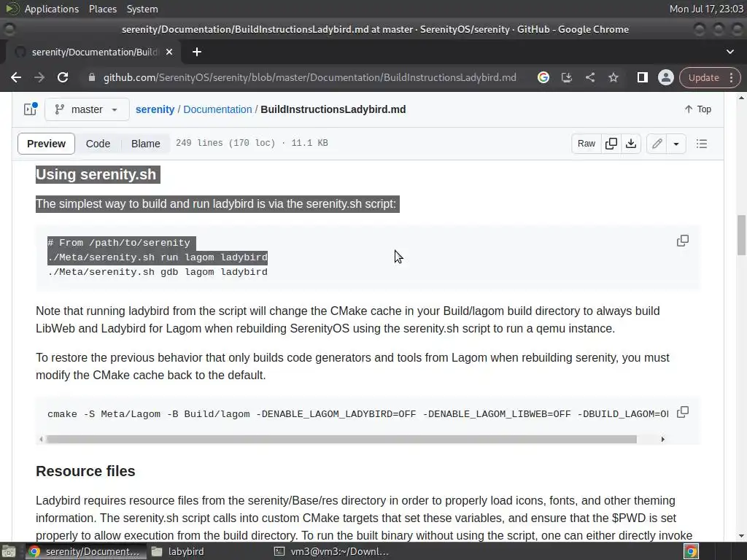The width and height of the screenshot is (747, 560).
Task: Switch to Preview tab
Action: coord(46,144)
